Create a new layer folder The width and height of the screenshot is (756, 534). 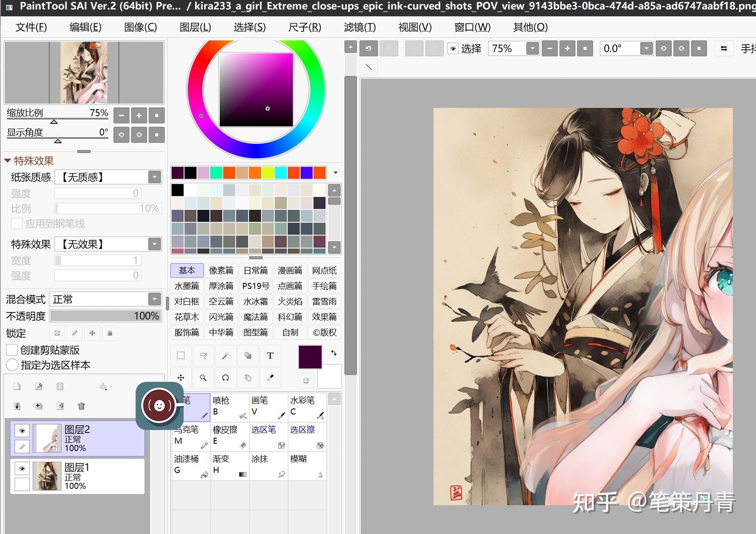pos(60,386)
